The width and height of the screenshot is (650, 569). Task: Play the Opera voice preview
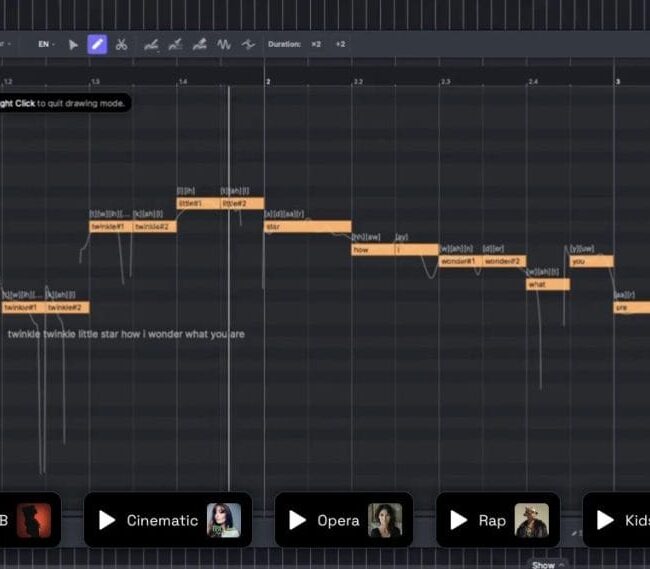tap(297, 520)
